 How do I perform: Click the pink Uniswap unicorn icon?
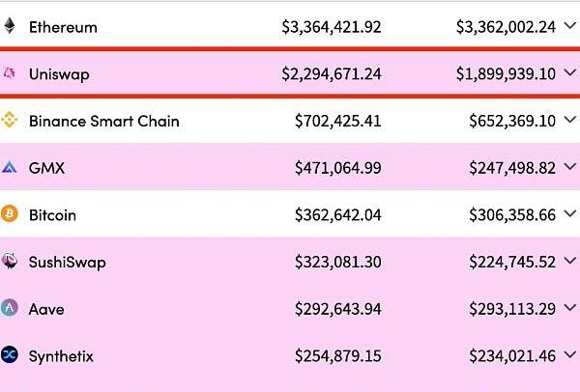click(10, 73)
